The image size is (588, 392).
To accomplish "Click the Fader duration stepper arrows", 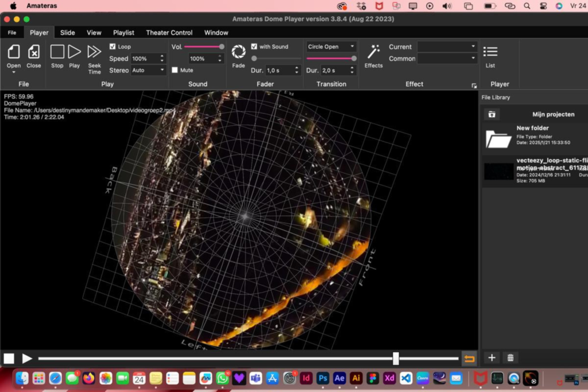I will (297, 70).
